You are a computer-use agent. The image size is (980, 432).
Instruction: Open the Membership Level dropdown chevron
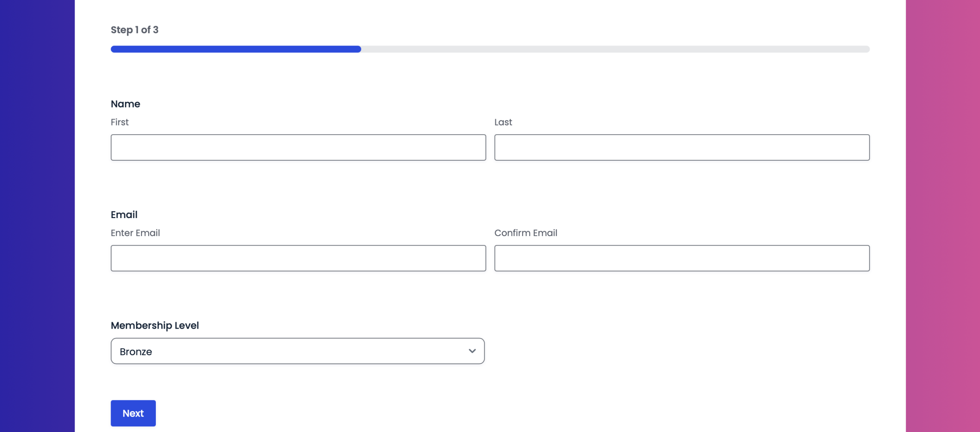click(472, 351)
